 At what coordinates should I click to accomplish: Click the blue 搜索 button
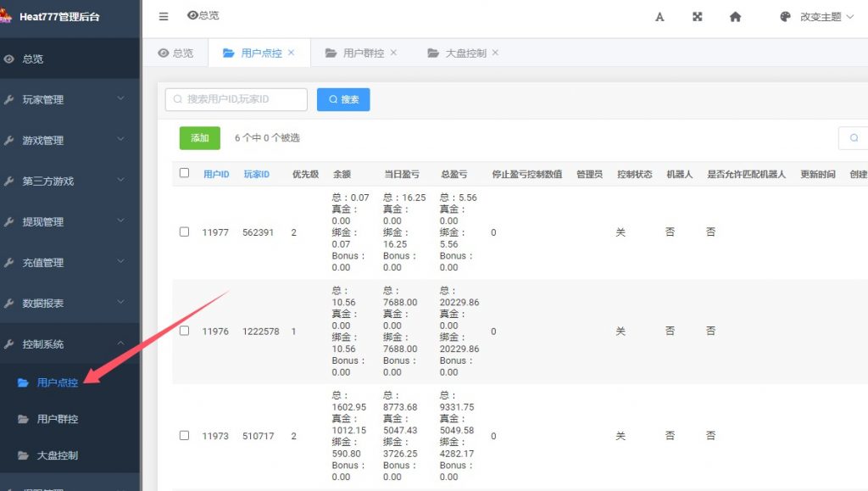pyautogui.click(x=343, y=99)
